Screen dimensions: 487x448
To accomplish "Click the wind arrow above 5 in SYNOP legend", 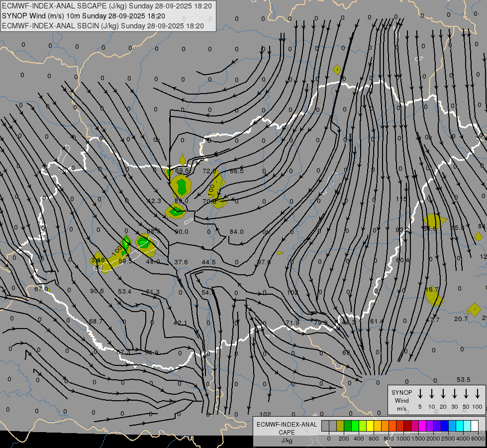I will click(x=420, y=394).
